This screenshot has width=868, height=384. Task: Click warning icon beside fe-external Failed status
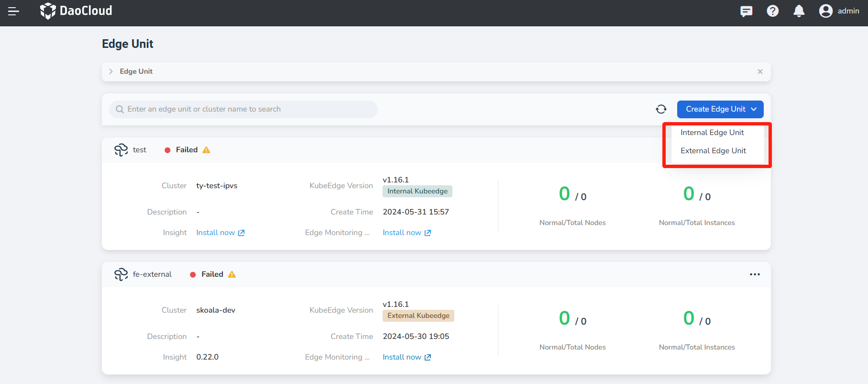[232, 274]
